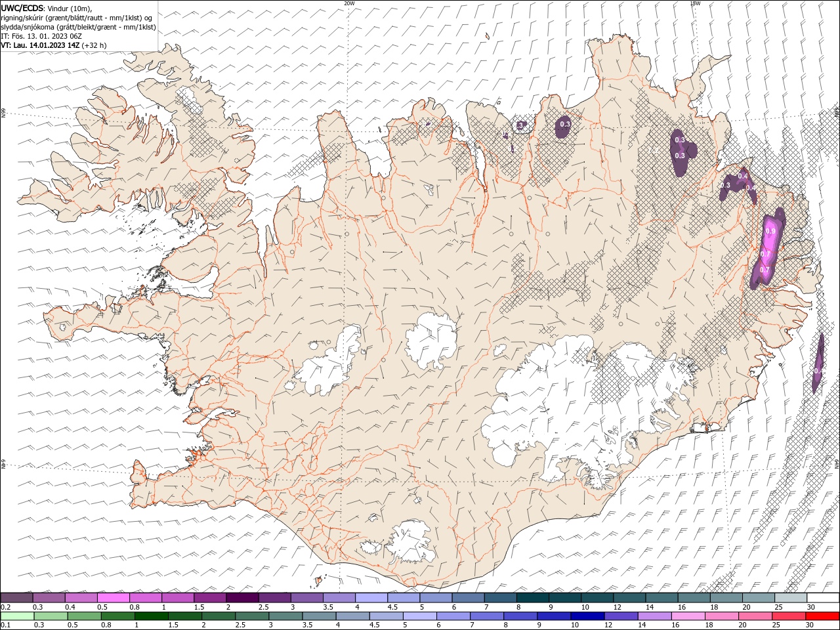Viewport: 840px width, 630px height.
Task: Pick the bright red final rain scale swatch
Action: pyautogui.click(x=822, y=616)
